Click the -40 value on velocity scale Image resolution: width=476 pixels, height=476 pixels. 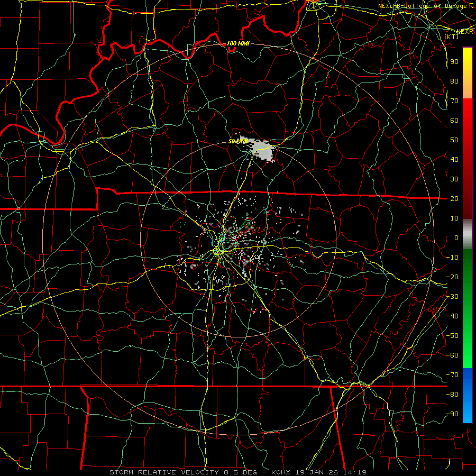click(x=453, y=316)
